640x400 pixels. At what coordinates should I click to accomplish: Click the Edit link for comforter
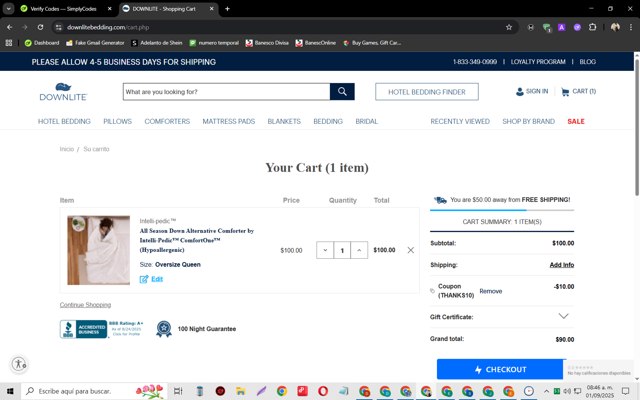tap(157, 279)
